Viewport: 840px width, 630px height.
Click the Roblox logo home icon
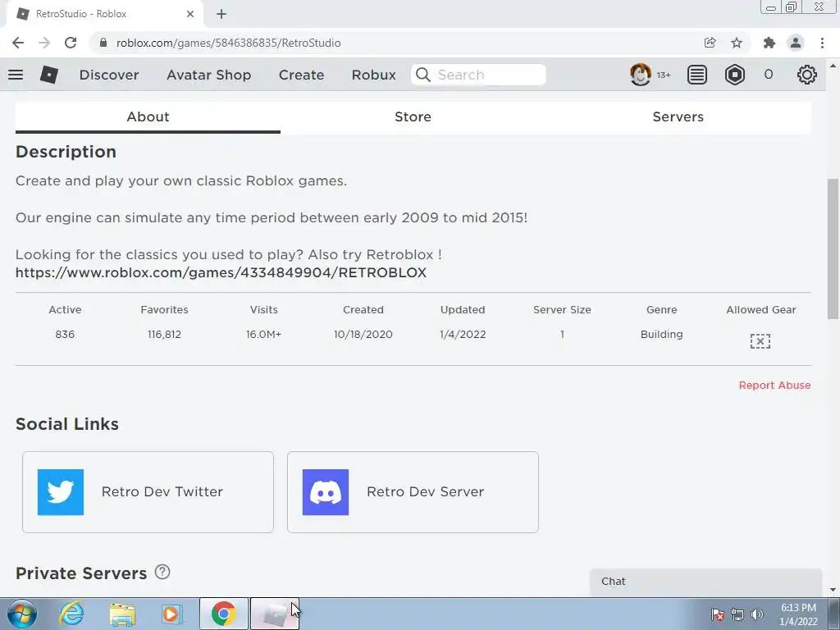click(x=48, y=75)
